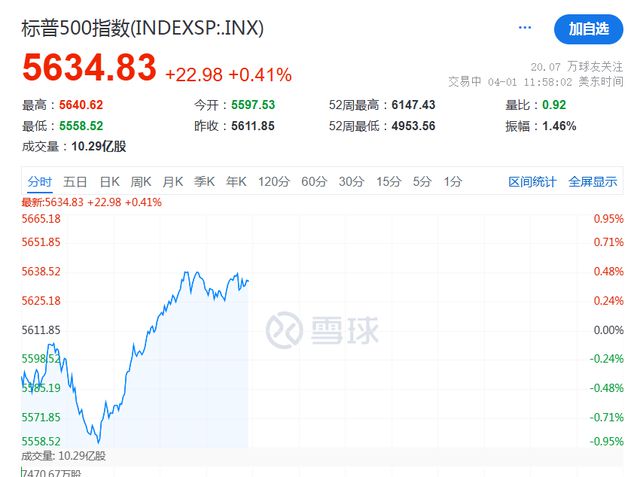Switch to 周K weekly candlestick view
The image size is (640, 477).
[141, 182]
